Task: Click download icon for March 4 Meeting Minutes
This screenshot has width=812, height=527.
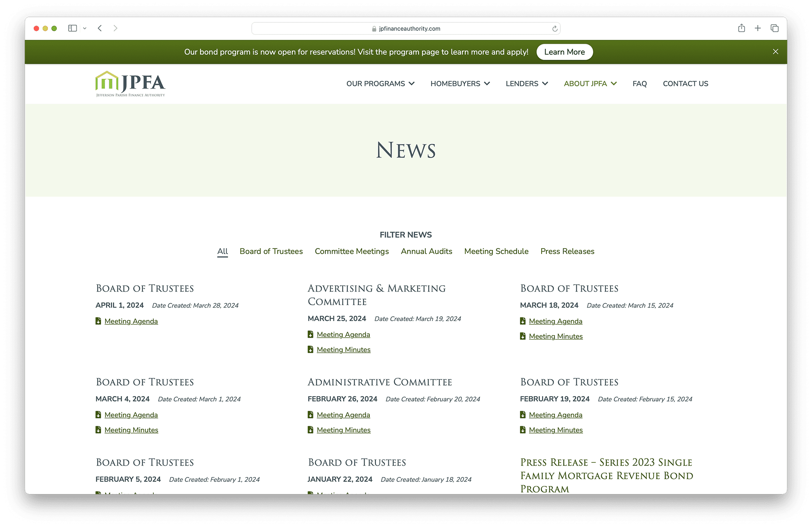Action: coord(98,430)
